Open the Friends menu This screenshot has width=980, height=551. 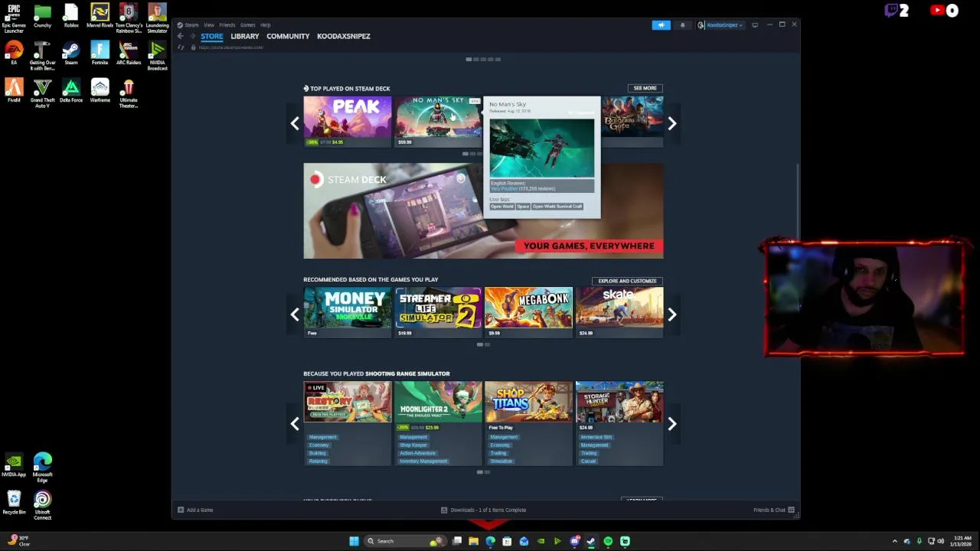[227, 25]
